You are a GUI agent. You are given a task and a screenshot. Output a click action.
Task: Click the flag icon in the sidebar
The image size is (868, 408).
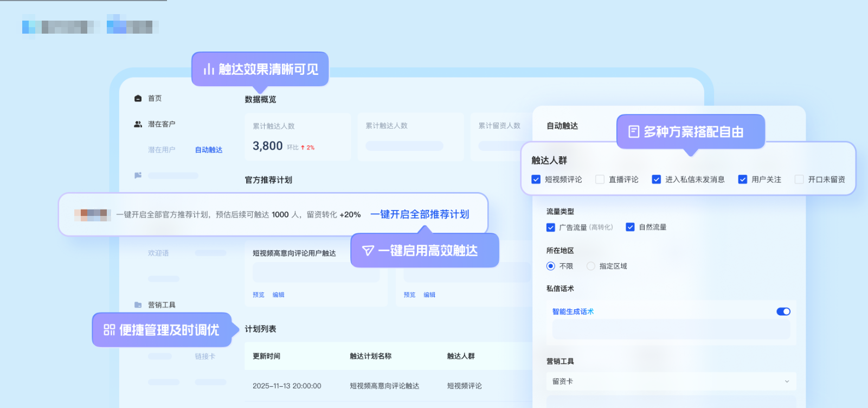[x=138, y=175]
